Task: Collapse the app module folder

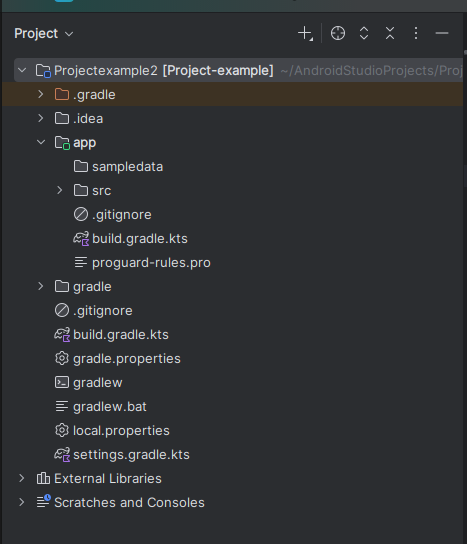Action: pyautogui.click(x=41, y=142)
